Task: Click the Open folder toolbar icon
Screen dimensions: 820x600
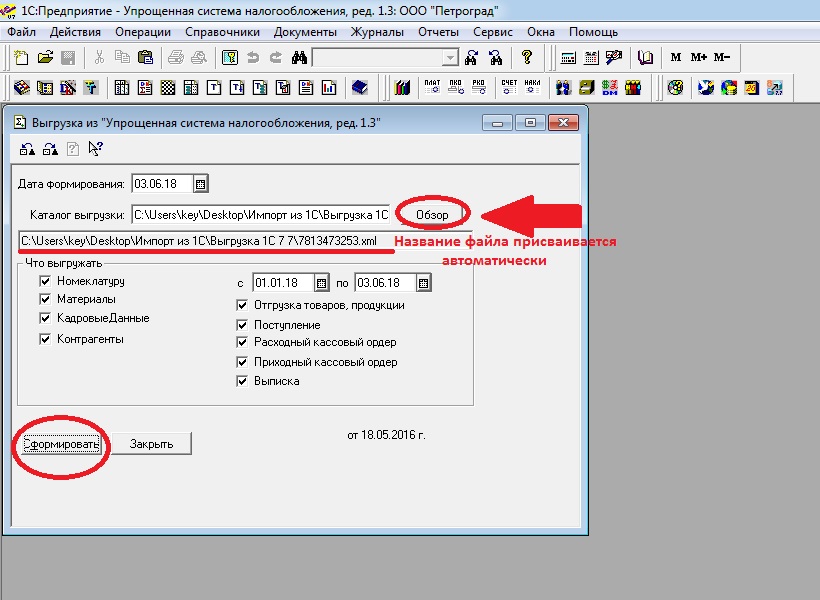Action: 45,57
